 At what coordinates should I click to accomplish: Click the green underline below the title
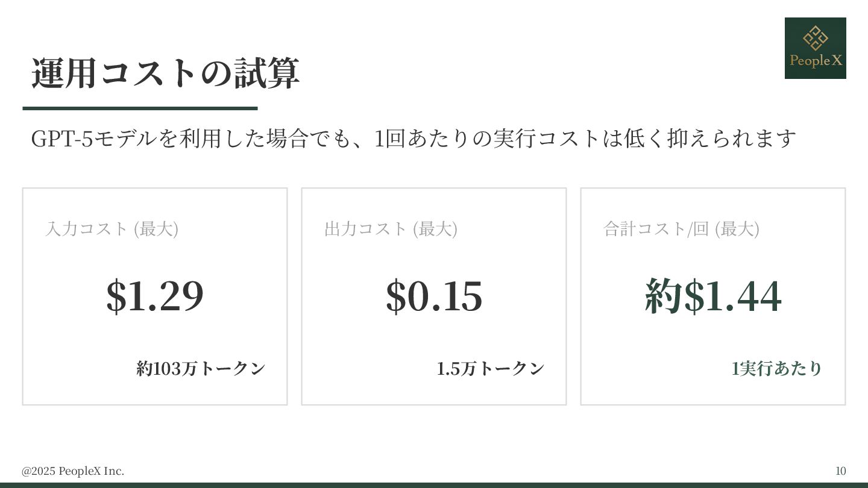[140, 108]
